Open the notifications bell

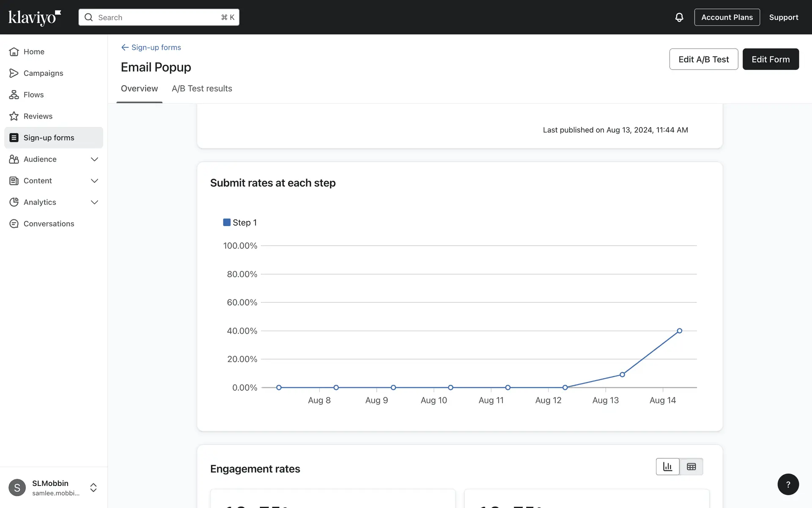coord(679,17)
